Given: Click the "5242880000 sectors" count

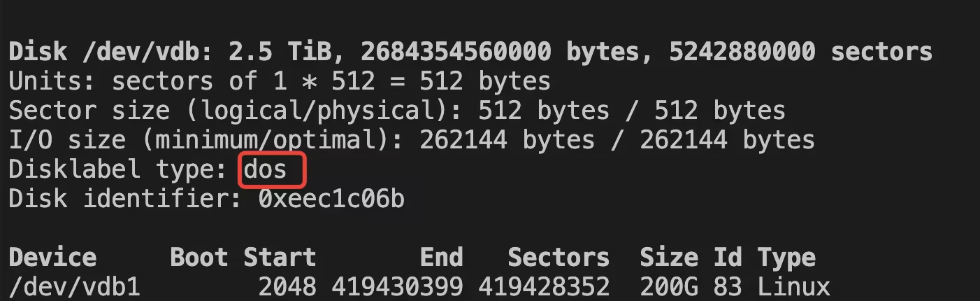Looking at the screenshot, I should pyautogui.click(x=800, y=51).
